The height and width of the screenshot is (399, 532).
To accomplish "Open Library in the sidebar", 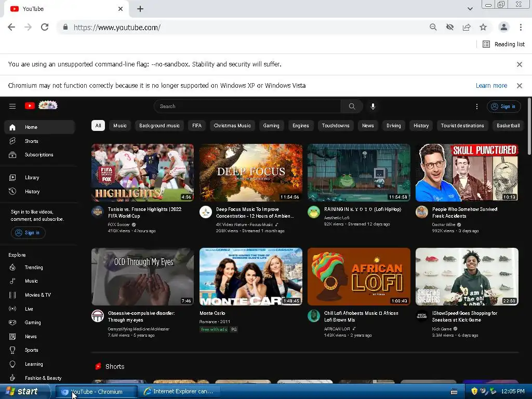I will coord(39,178).
